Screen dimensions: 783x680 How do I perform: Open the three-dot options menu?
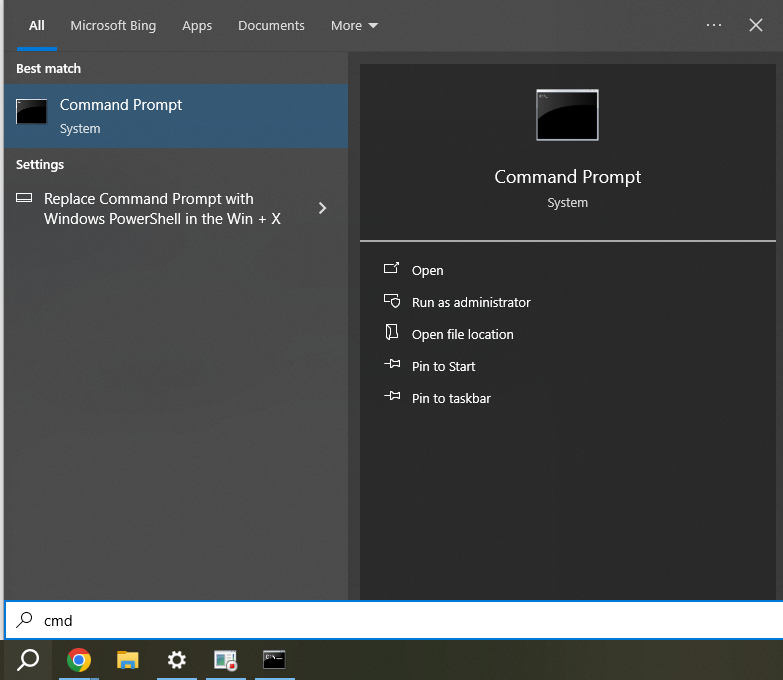point(714,25)
